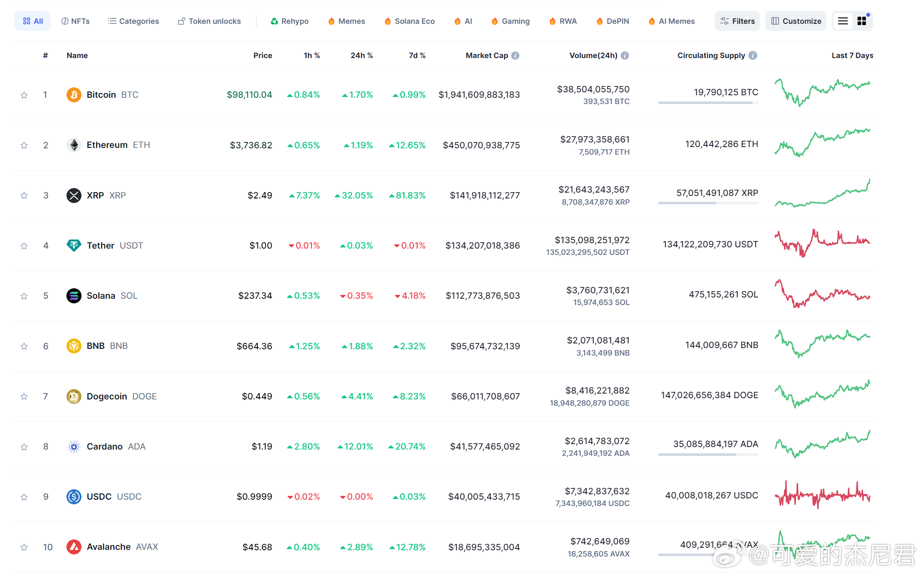Image resolution: width=924 pixels, height=577 pixels.
Task: Click the Bitcoin coin logo
Action: 74,95
